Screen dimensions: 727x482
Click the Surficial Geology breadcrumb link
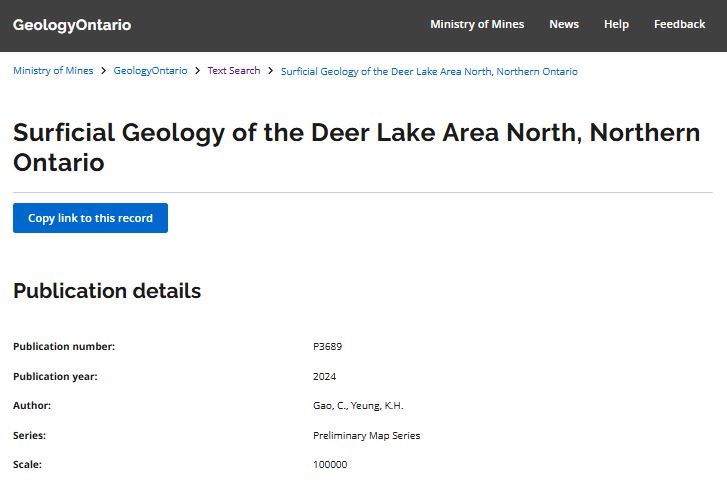coord(429,72)
